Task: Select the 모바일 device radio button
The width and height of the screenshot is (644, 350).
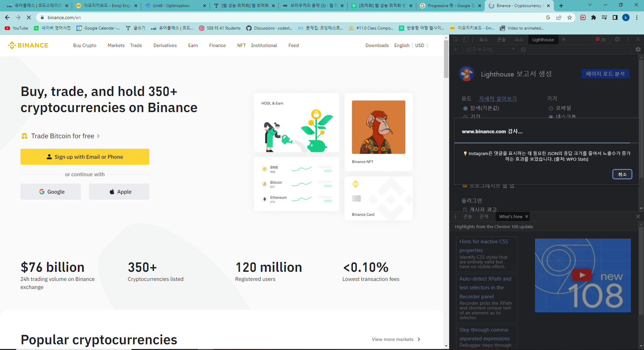Action: tap(551, 108)
